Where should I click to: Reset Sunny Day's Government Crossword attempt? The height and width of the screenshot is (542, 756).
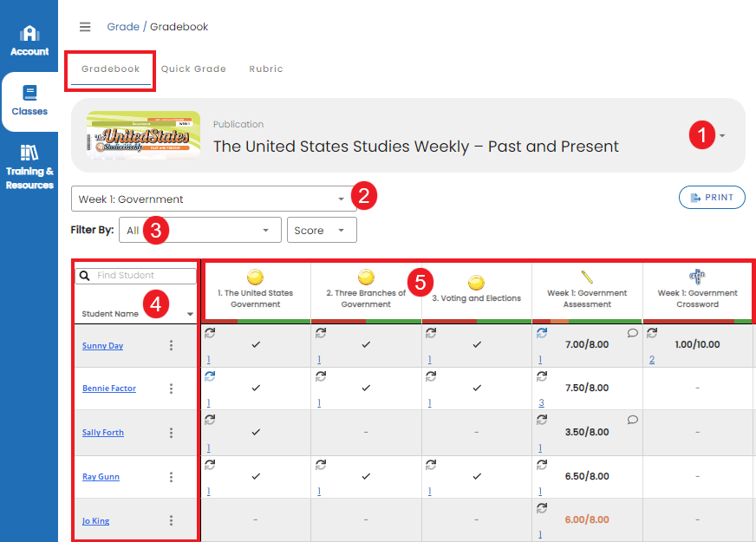click(652, 333)
